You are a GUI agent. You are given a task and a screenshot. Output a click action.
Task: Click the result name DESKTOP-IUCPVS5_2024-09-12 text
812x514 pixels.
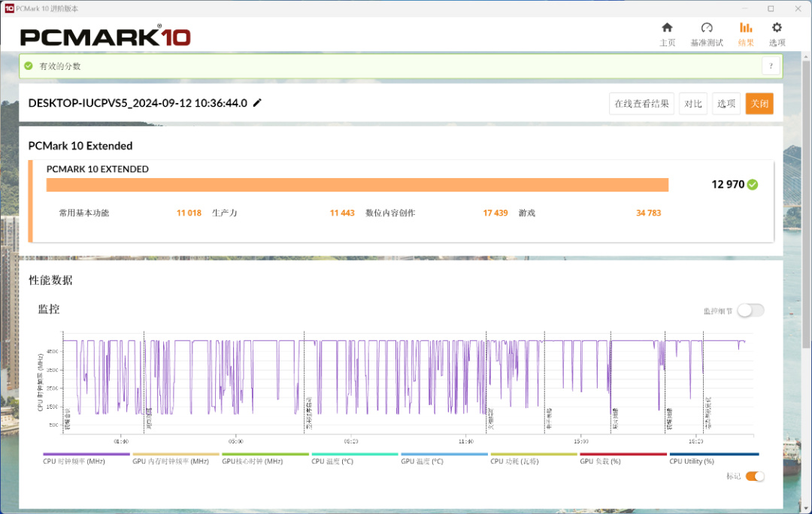(138, 103)
